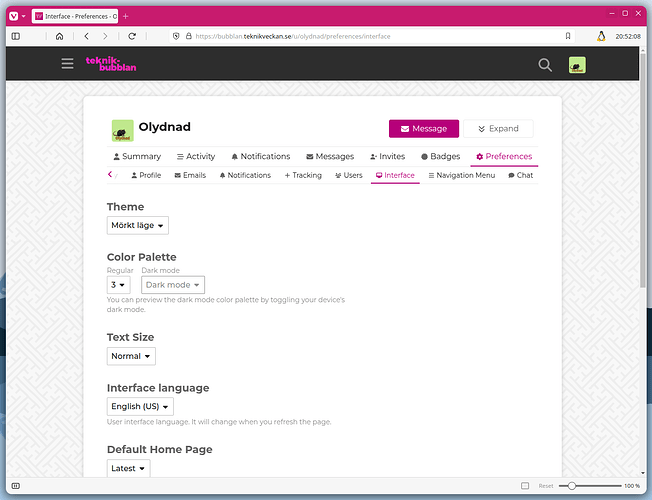Click the search magnifier icon
Image resolution: width=652 pixels, height=500 pixels.
pyautogui.click(x=545, y=65)
